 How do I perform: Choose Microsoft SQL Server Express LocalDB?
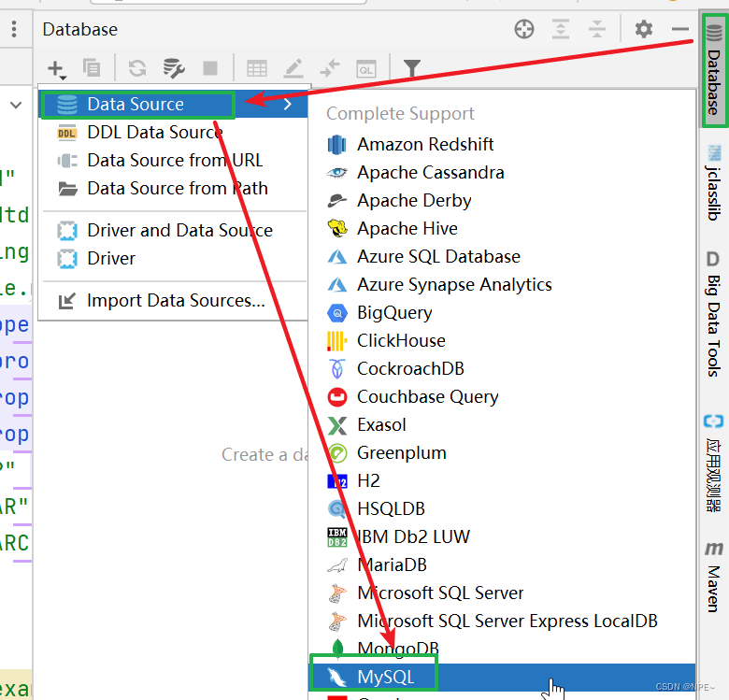[502, 621]
